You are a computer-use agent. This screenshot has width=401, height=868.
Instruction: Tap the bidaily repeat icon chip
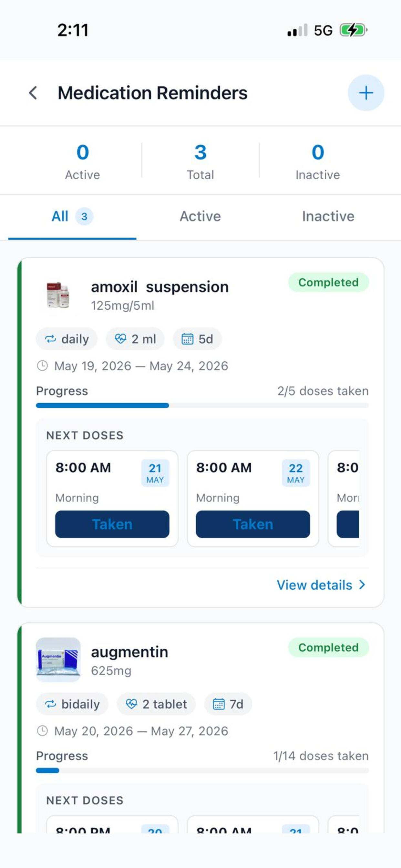pos(72,704)
